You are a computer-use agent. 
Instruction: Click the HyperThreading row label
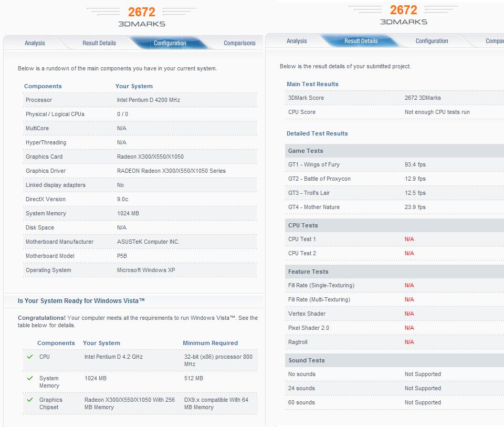pos(46,142)
